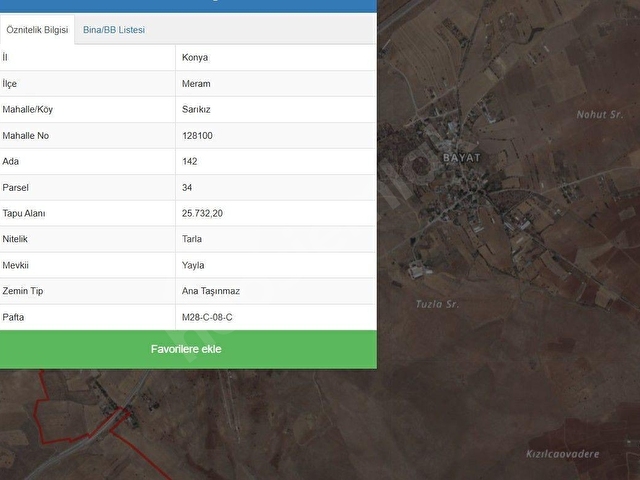640x480 pixels.
Task: Select the Nitelik value Tarla
Action: click(x=192, y=239)
